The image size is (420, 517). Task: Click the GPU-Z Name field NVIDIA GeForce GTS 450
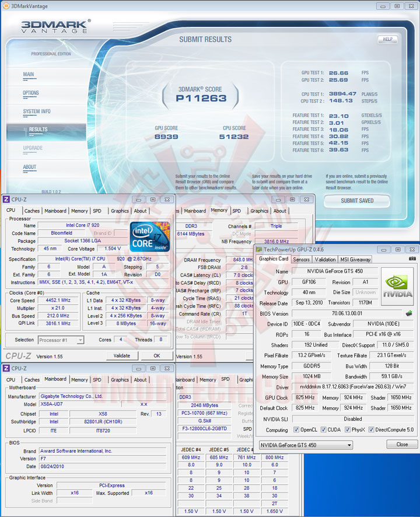[335, 271]
